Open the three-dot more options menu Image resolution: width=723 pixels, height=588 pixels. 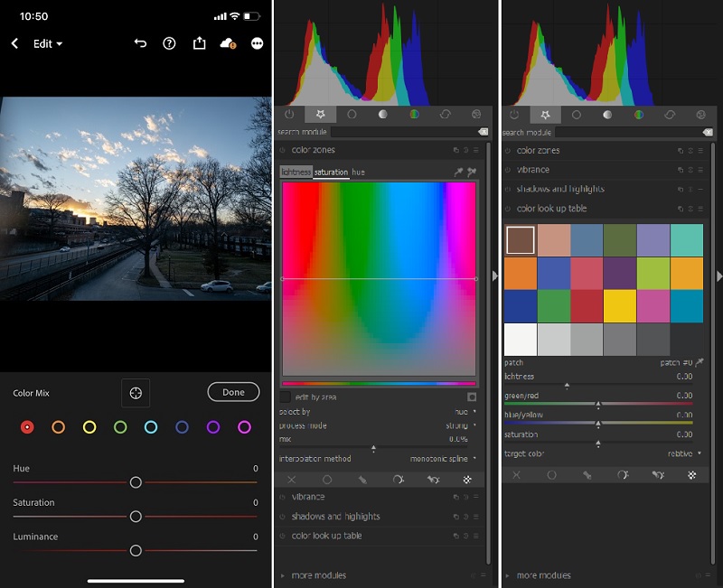coord(258,43)
